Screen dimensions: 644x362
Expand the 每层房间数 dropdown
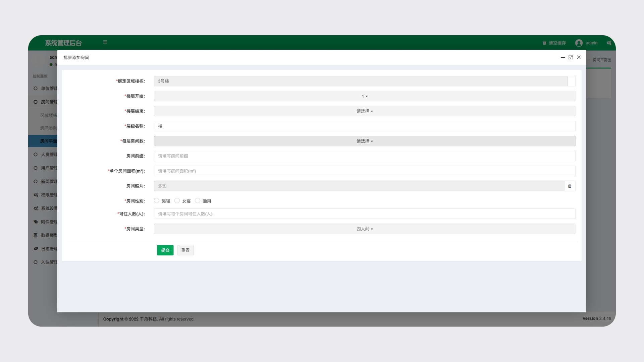pyautogui.click(x=364, y=141)
